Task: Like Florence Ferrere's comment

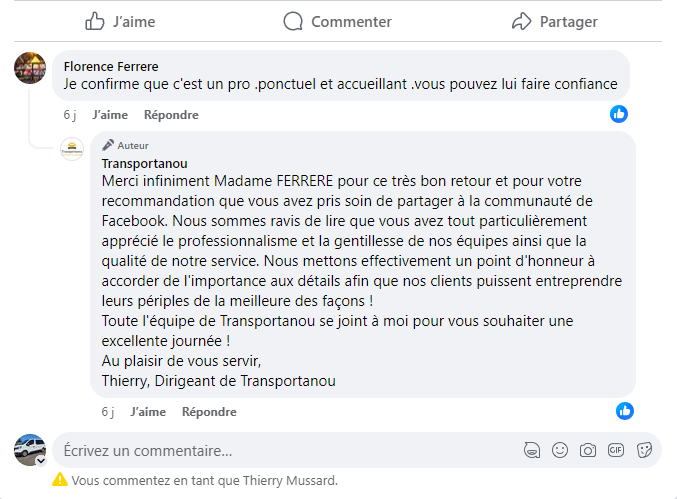Action: pyautogui.click(x=109, y=115)
